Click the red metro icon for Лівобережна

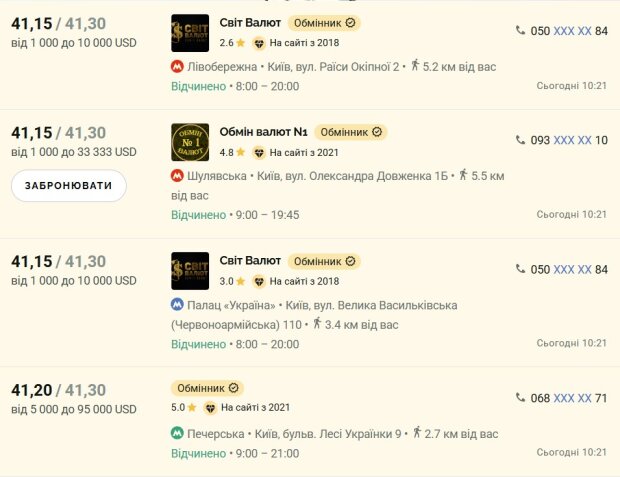pos(177,66)
